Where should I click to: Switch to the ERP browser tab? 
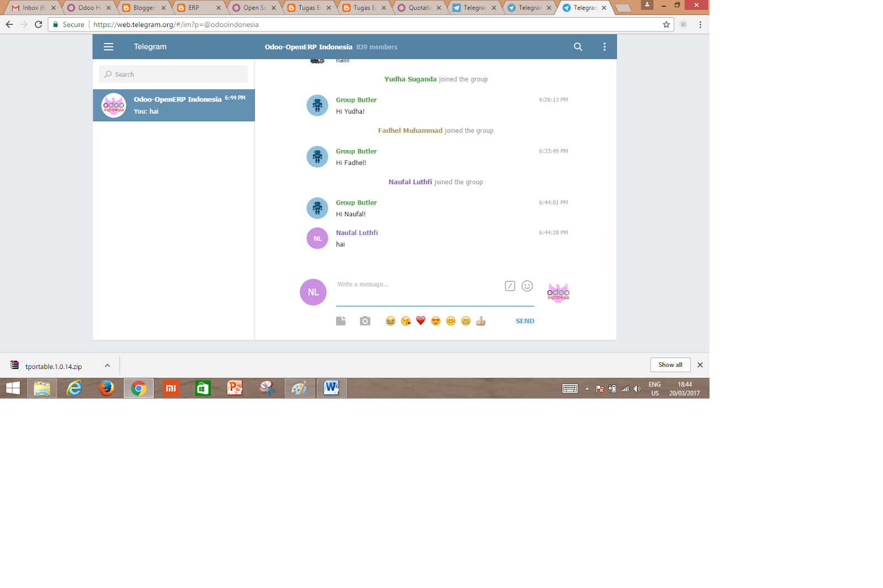pyautogui.click(x=198, y=8)
